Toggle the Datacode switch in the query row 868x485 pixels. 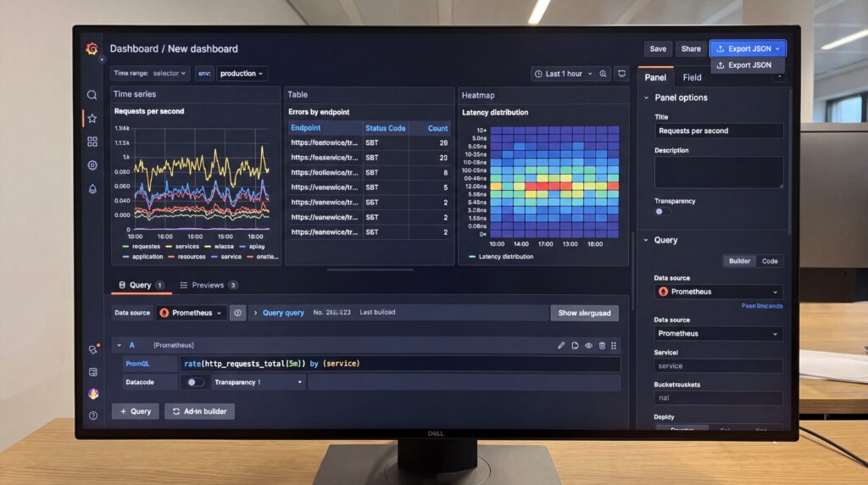click(195, 382)
